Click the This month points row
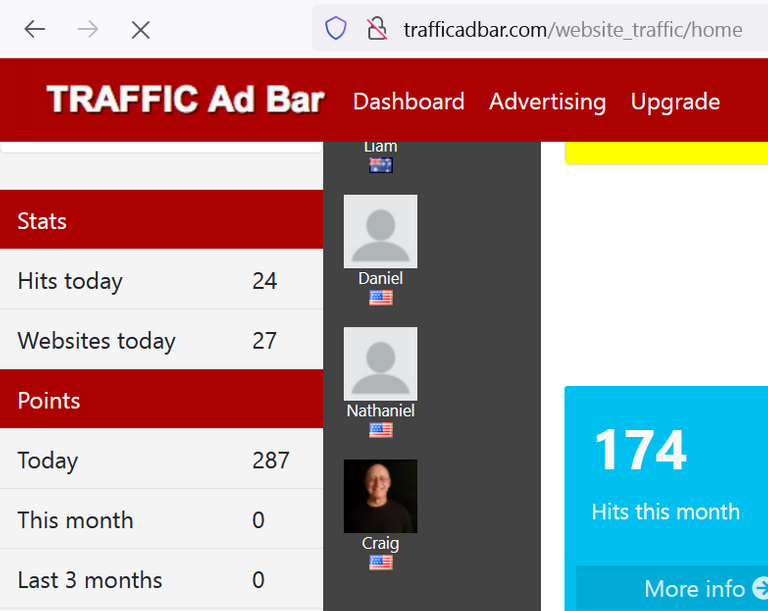This screenshot has width=768, height=611. pos(162,519)
